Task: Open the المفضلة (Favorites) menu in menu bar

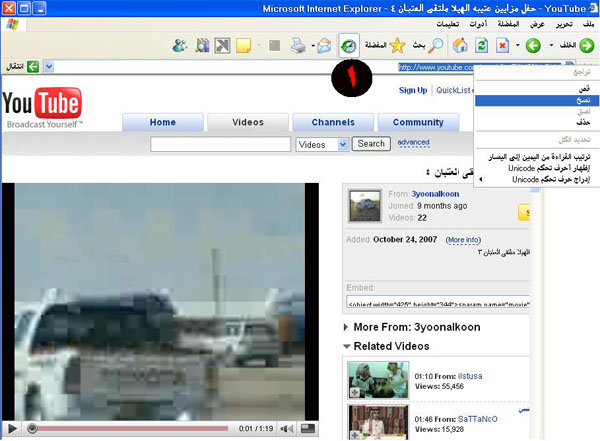Action: click(x=508, y=24)
